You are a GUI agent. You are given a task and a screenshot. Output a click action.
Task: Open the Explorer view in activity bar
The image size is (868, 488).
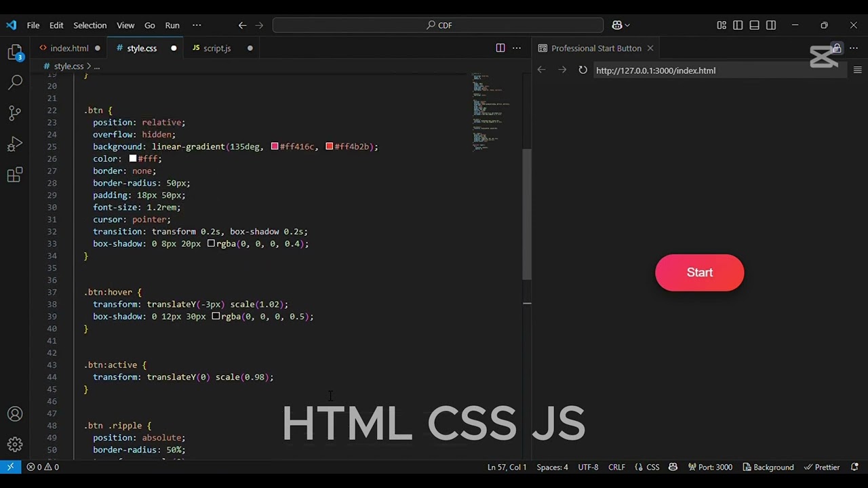15,53
